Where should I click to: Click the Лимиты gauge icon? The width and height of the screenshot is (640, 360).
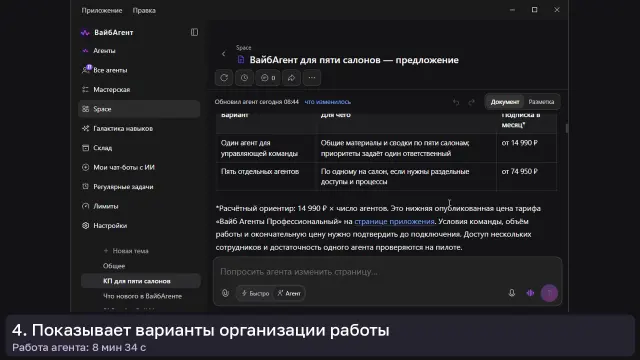pyautogui.click(x=85, y=206)
